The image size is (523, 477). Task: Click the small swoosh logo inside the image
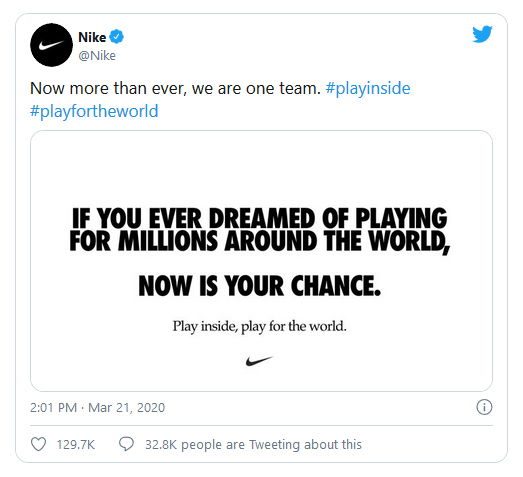click(259, 361)
